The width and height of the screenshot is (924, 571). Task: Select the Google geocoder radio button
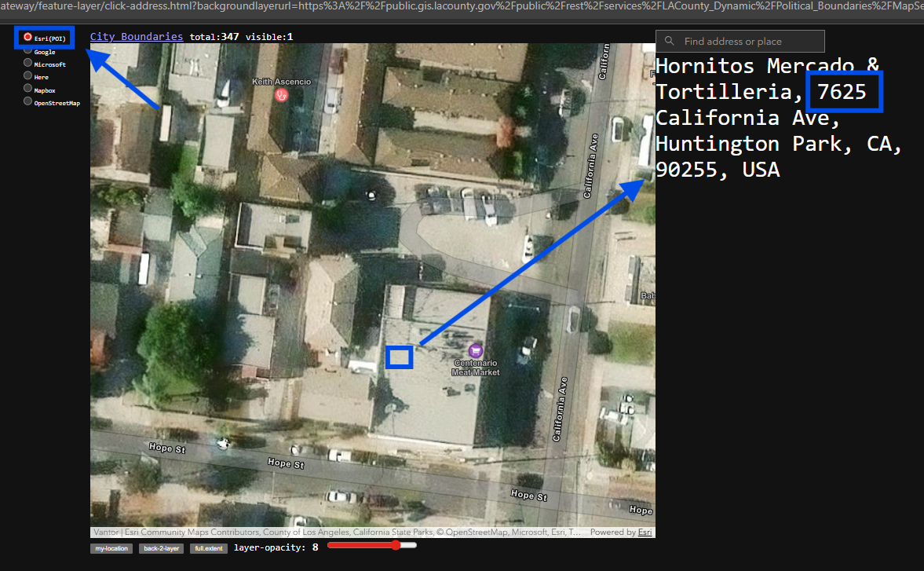pyautogui.click(x=28, y=51)
